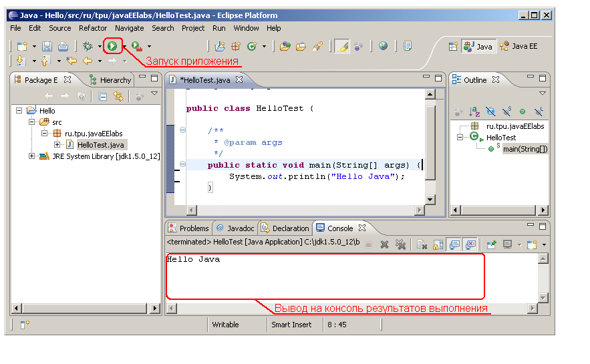Click the Open Perspective icon
This screenshot has height=364, width=590.
coord(453,46)
